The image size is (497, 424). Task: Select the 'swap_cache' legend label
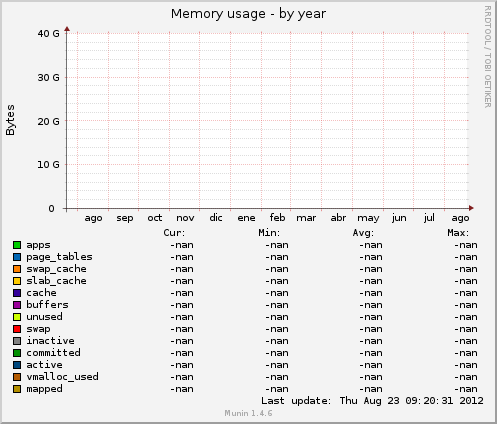[56, 269]
